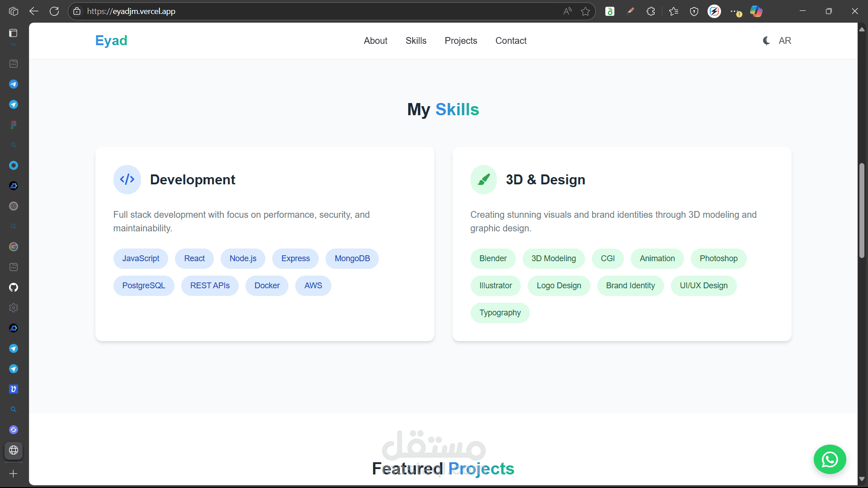
Task: Click the Development code brackets icon
Action: pos(127,179)
